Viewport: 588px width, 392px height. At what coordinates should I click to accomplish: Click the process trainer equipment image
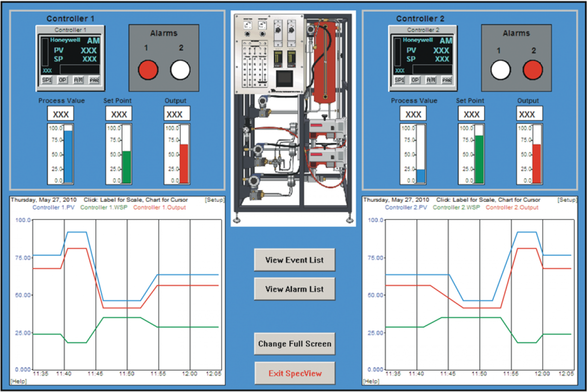click(294, 118)
